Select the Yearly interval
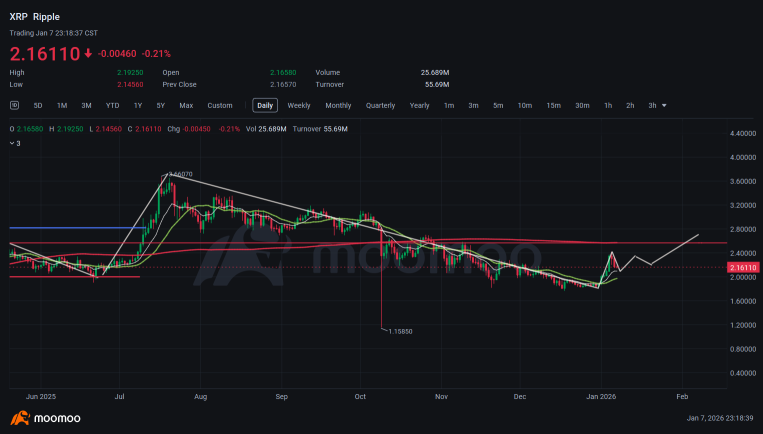Viewport: 763px width, 434px height. [419, 106]
